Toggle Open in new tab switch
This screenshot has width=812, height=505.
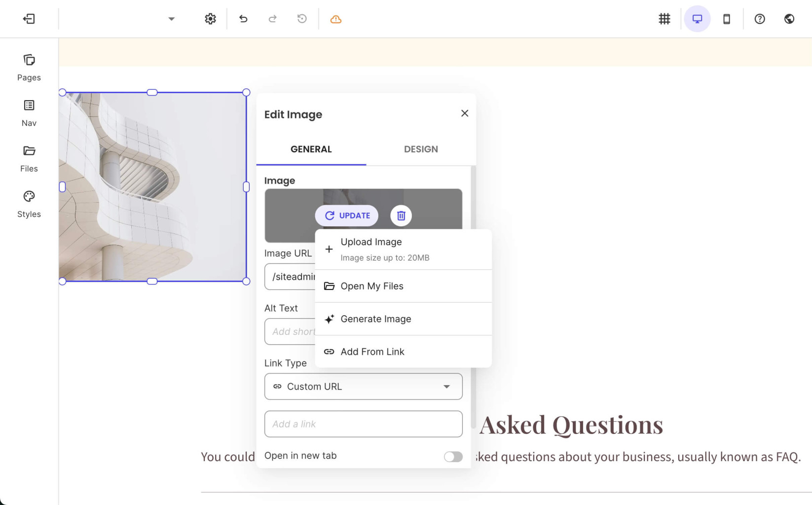tap(453, 457)
